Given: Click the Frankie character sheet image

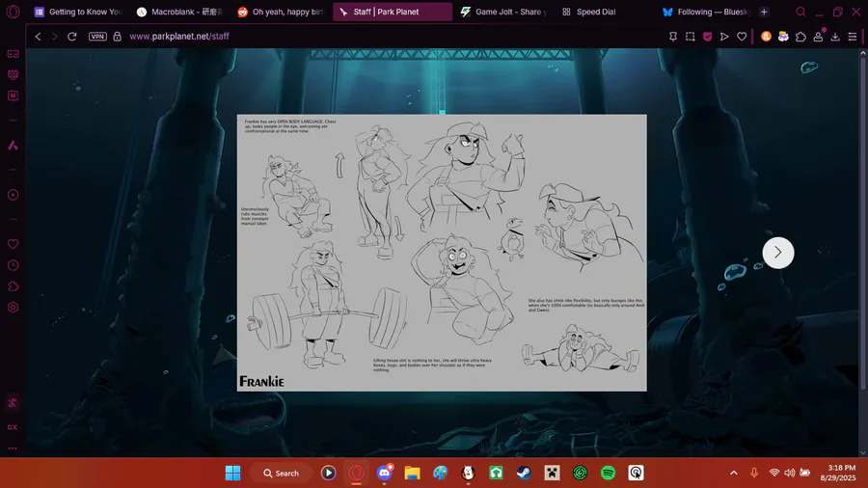Looking at the screenshot, I should [442, 253].
